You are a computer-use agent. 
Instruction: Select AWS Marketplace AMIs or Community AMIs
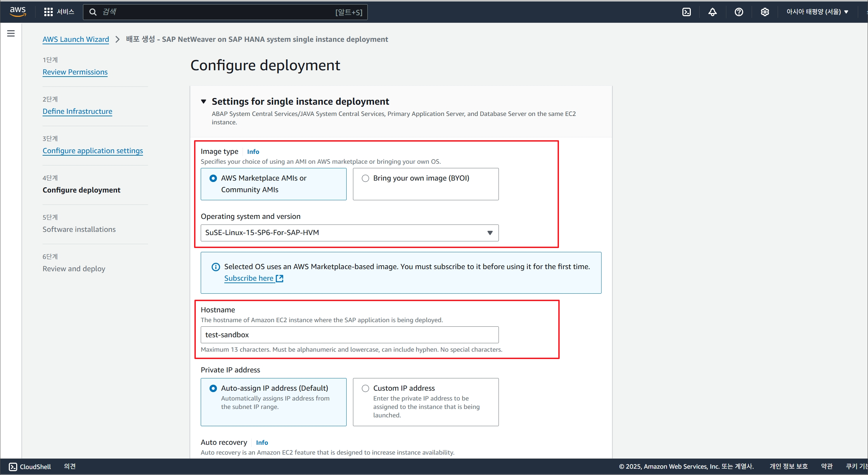(x=274, y=184)
